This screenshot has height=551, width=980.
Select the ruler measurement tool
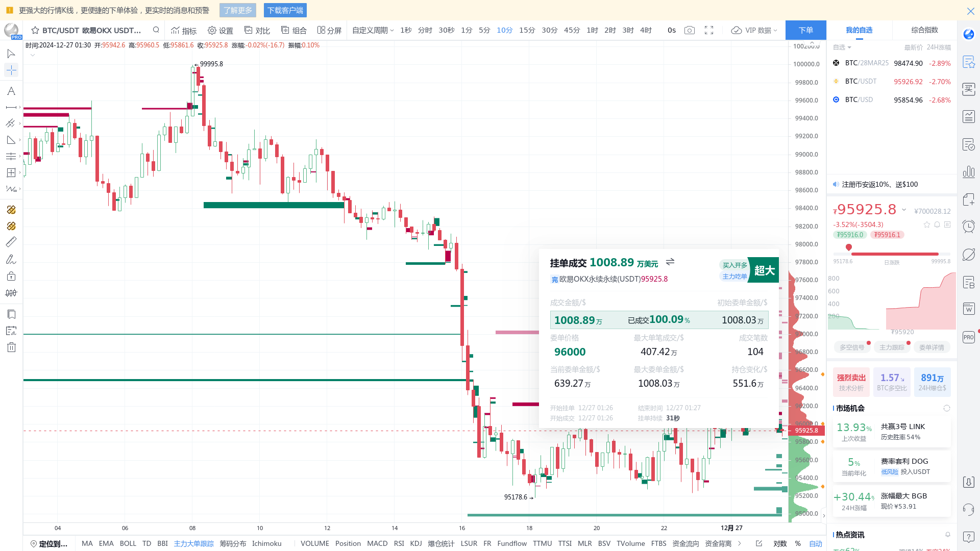click(11, 242)
